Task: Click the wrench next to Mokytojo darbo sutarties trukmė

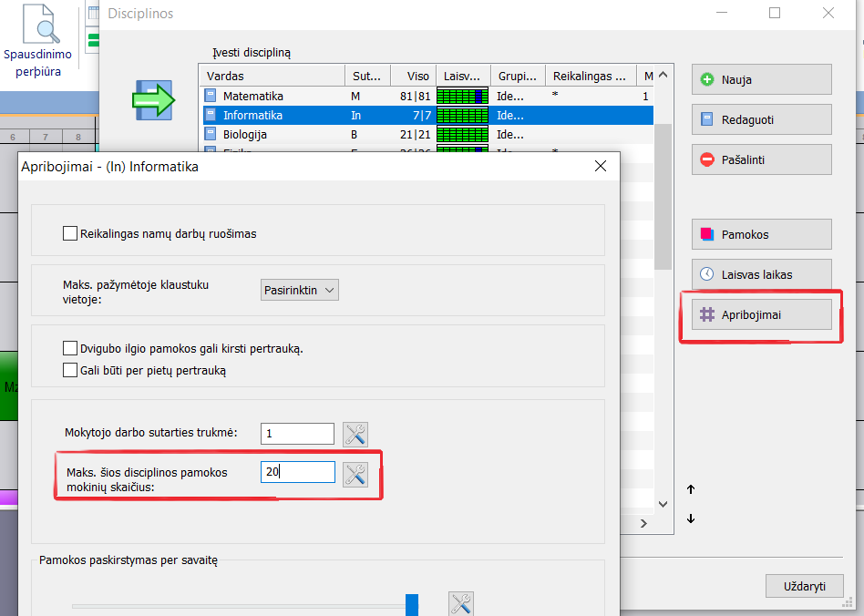Action: 355,434
